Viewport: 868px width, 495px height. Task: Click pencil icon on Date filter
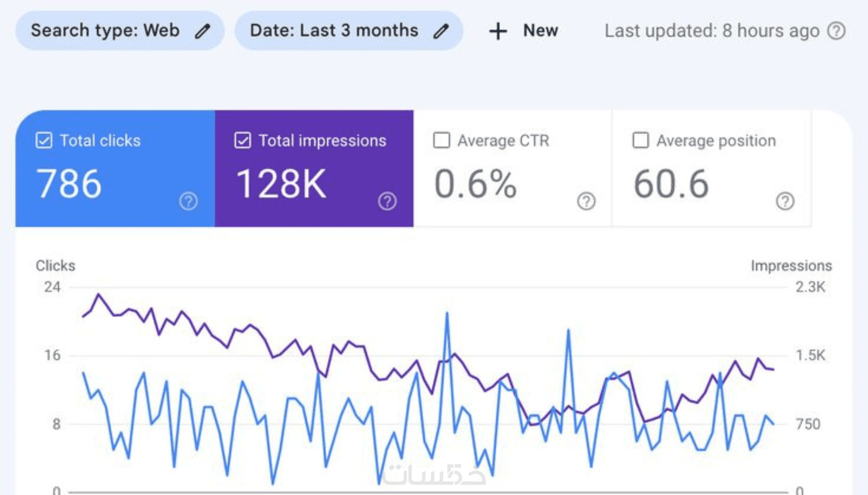pos(441,31)
